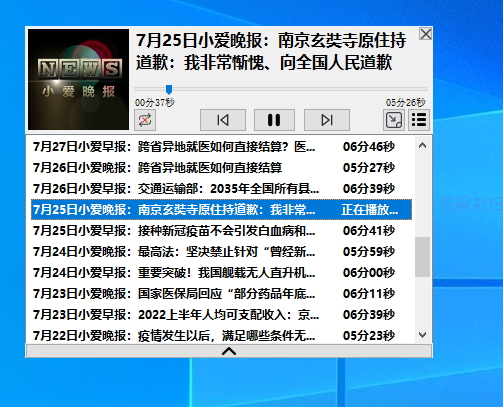Click the 06分00秒 duration value
The height and width of the screenshot is (407, 503).
(x=369, y=273)
